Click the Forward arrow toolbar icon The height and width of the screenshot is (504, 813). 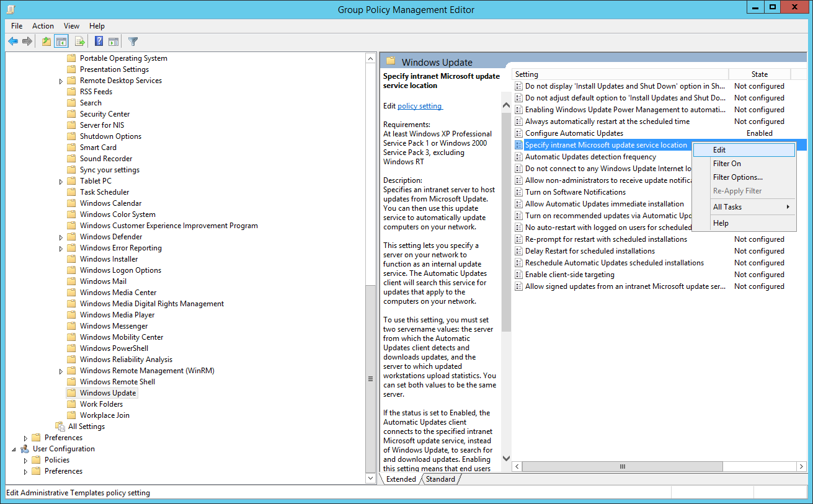point(27,42)
